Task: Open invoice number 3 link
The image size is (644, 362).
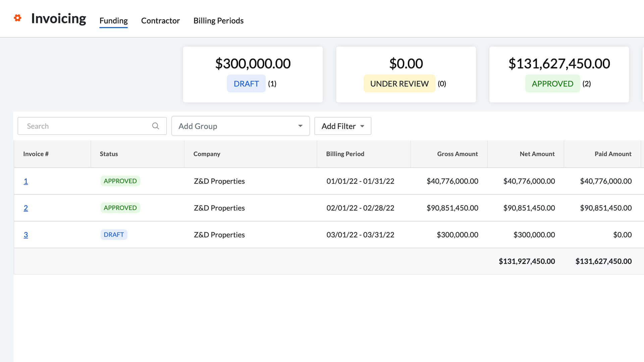Action: pos(26,235)
